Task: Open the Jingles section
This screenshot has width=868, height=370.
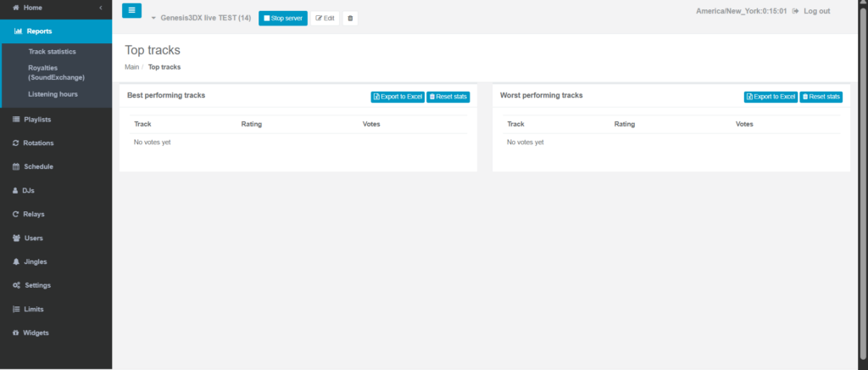Action: [35, 262]
